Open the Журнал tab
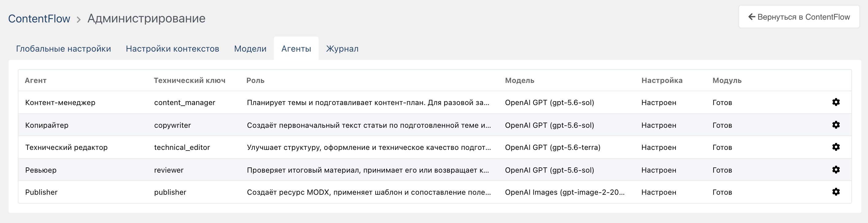Image resolution: width=868 pixels, height=223 pixels. pyautogui.click(x=342, y=49)
